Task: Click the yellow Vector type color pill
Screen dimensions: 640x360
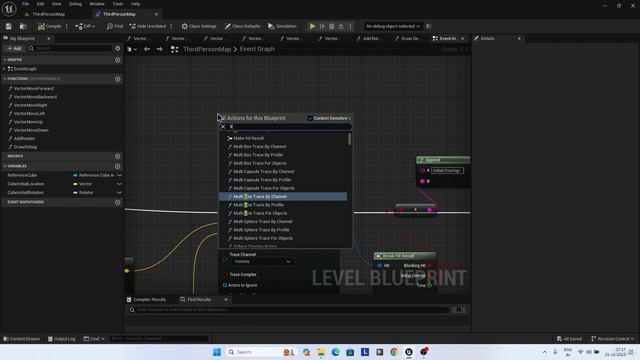Action: point(75,184)
